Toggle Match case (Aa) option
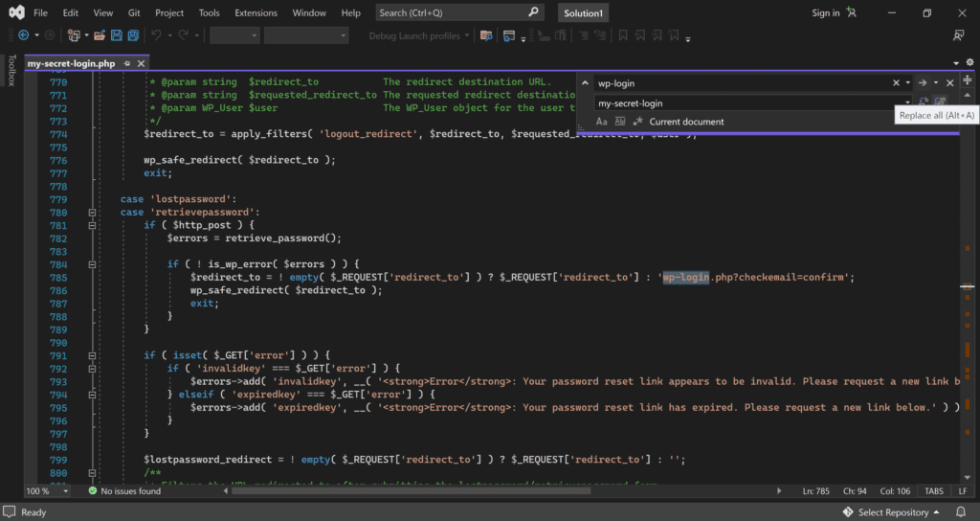The image size is (980, 521). tap(601, 122)
